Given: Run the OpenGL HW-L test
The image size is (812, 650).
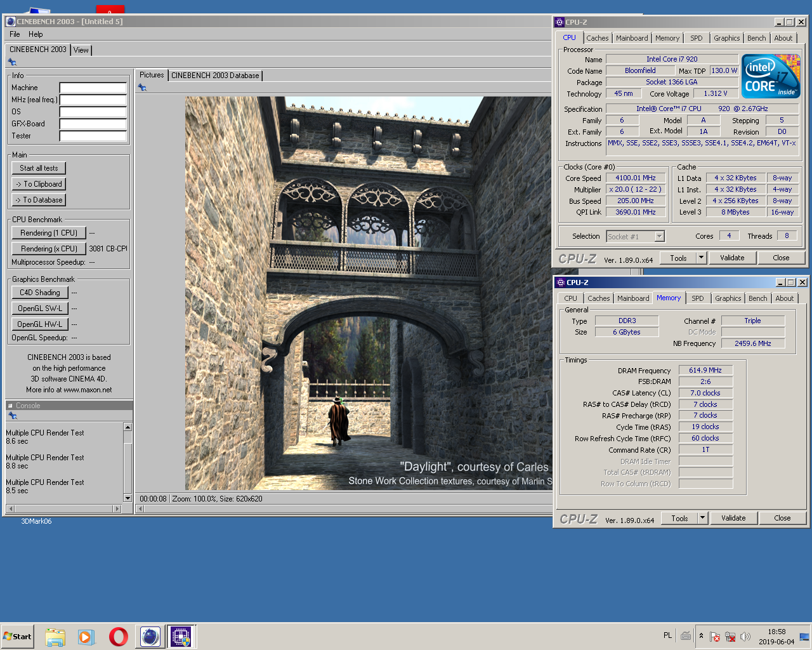Looking at the screenshot, I should [40, 324].
